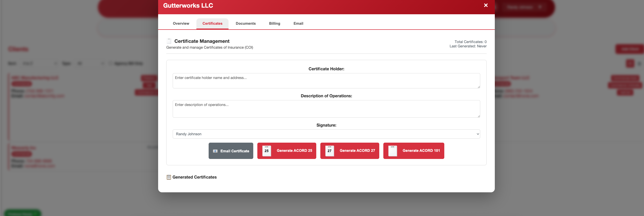Click the ACORD 27 form icon

pyautogui.click(x=330, y=151)
